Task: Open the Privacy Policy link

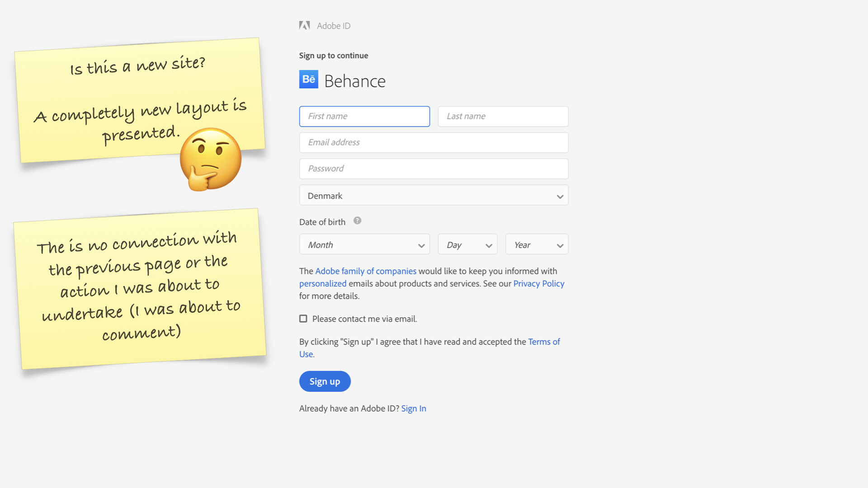Action: click(538, 284)
